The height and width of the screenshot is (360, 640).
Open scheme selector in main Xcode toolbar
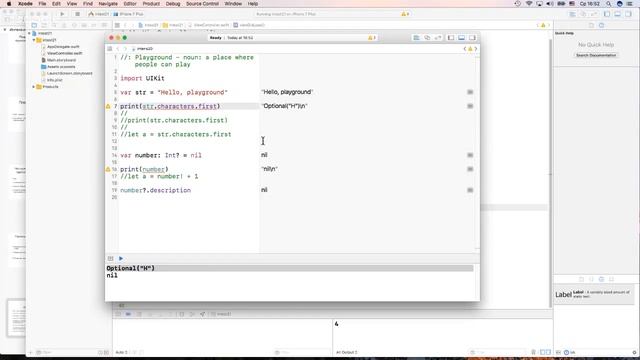99,14
